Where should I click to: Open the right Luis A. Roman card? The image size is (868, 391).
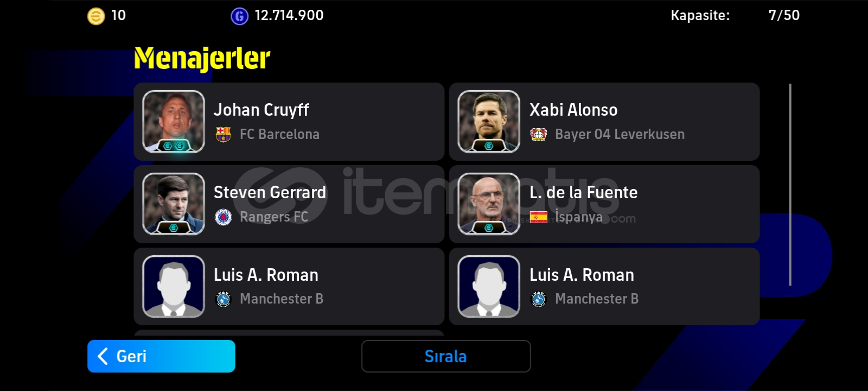point(604,287)
